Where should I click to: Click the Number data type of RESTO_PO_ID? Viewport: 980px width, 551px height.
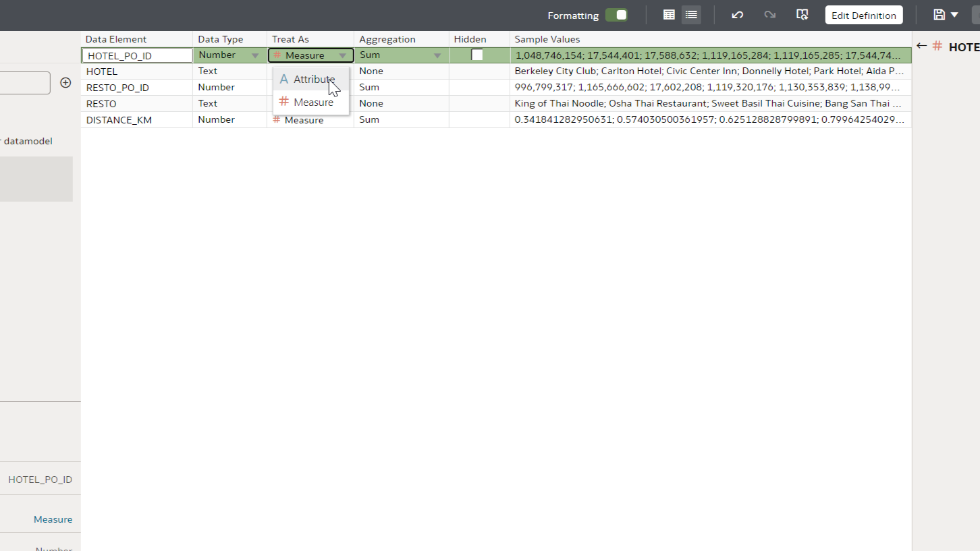pos(216,87)
